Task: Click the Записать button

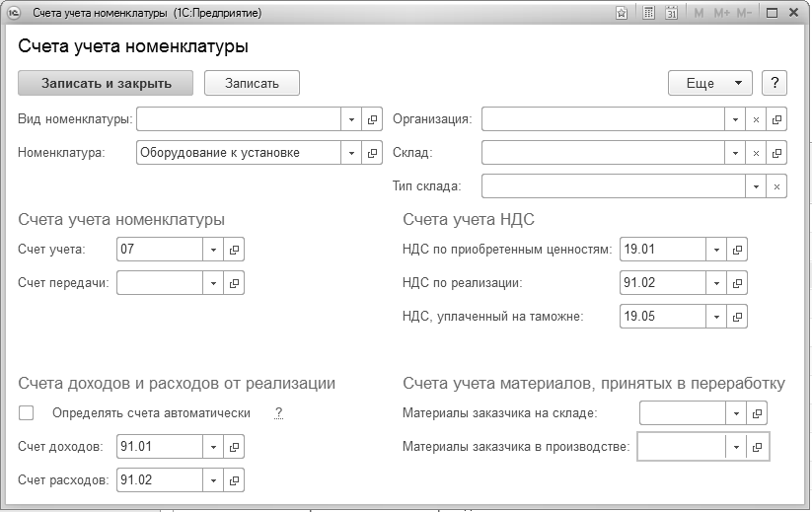Action: [252, 83]
